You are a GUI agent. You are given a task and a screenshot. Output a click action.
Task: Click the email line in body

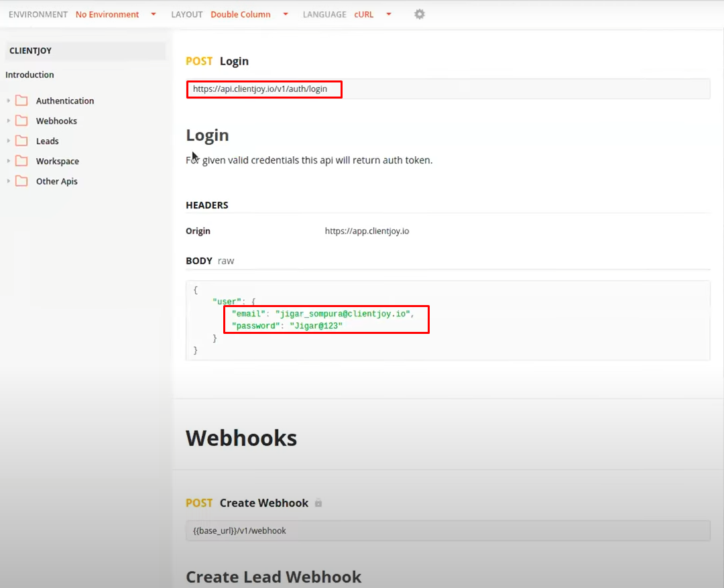[322, 314]
